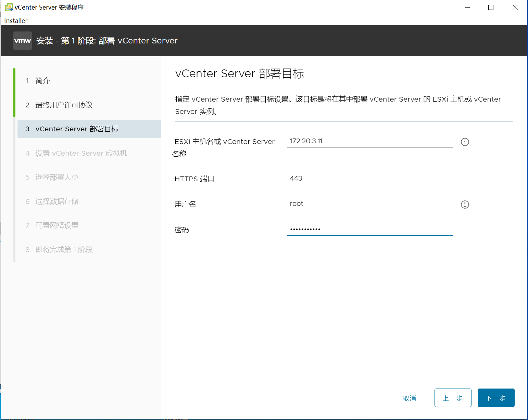Click the HTTPS port field 443
This screenshot has width=528, height=420.
click(x=369, y=179)
